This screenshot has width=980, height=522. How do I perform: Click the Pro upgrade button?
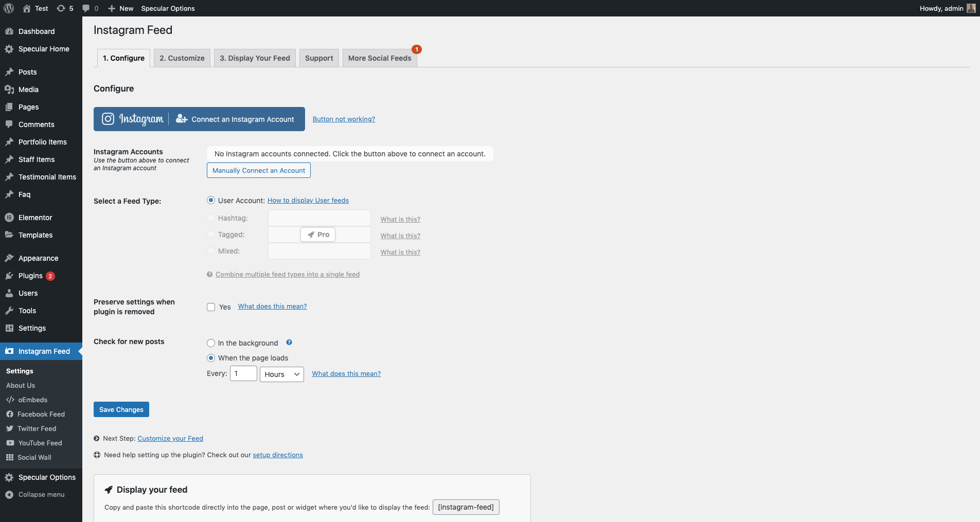tap(318, 235)
